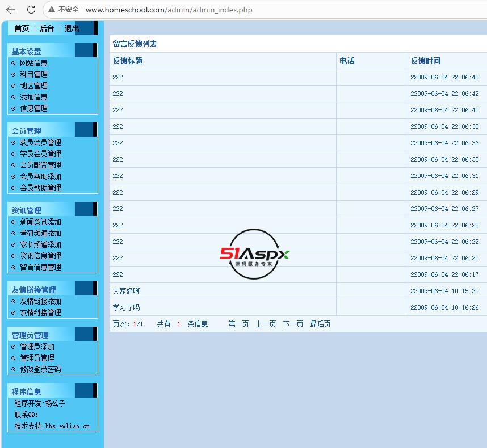The image size is (487, 448).
Task: Select 新闻资讯添加 menu item
Action: pos(40,222)
